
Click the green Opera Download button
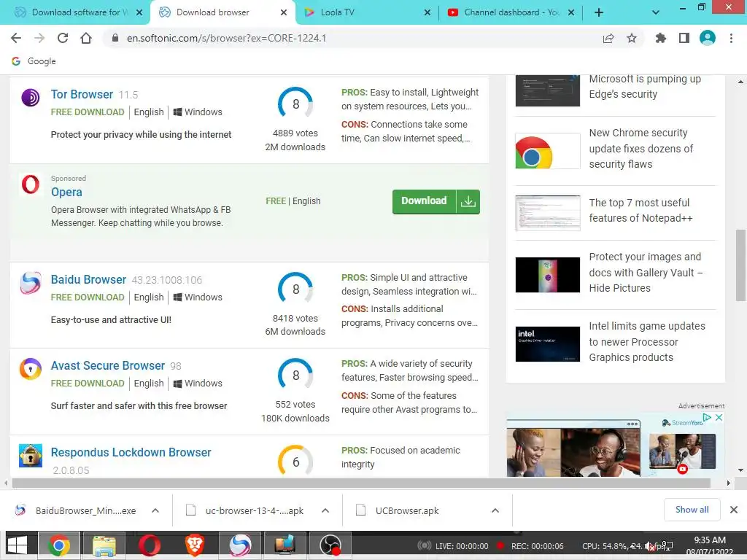(436, 201)
